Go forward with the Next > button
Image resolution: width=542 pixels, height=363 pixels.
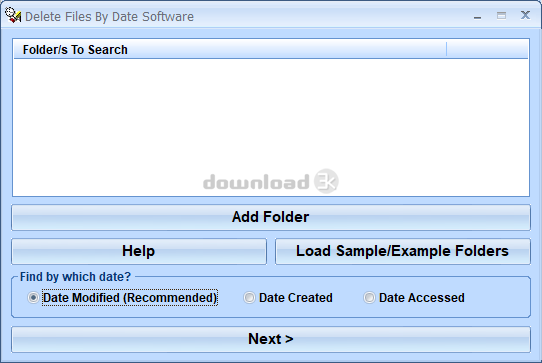pyautogui.click(x=271, y=339)
